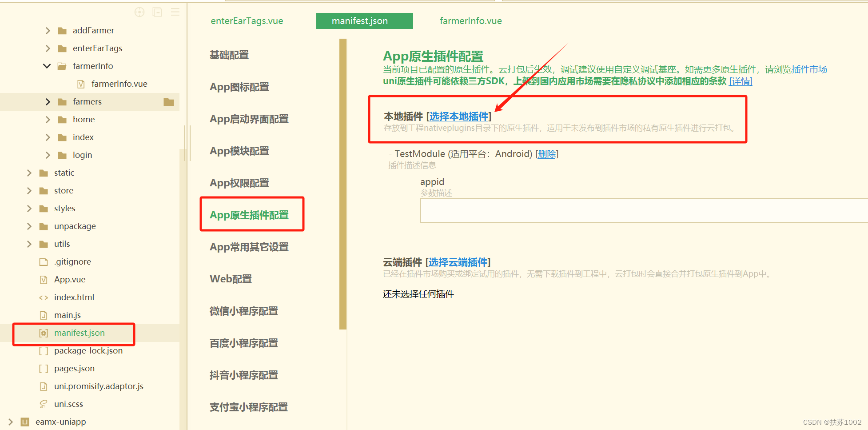The width and height of the screenshot is (868, 430).
Task: Open the 详情 link about privacy terms
Action: pyautogui.click(x=741, y=81)
